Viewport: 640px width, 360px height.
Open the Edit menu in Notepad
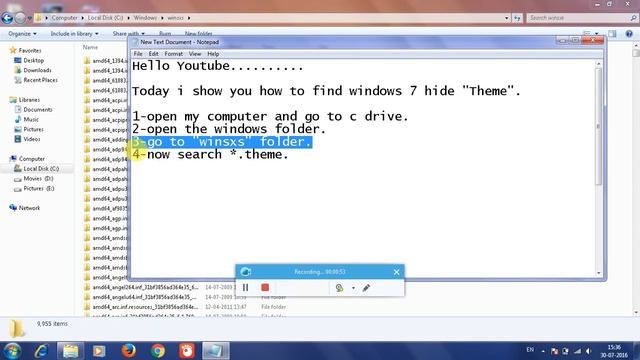pyautogui.click(x=153, y=54)
